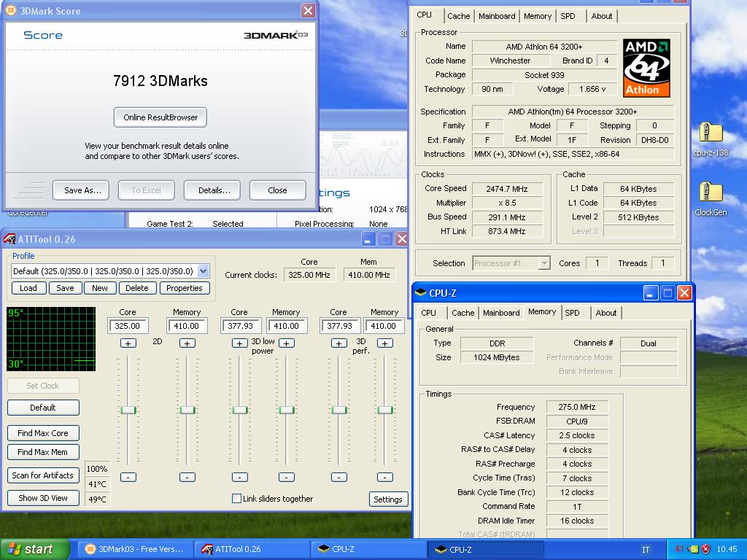The width and height of the screenshot is (747, 560).
Task: Click the IT language indicator in taskbar
Action: tap(646, 550)
